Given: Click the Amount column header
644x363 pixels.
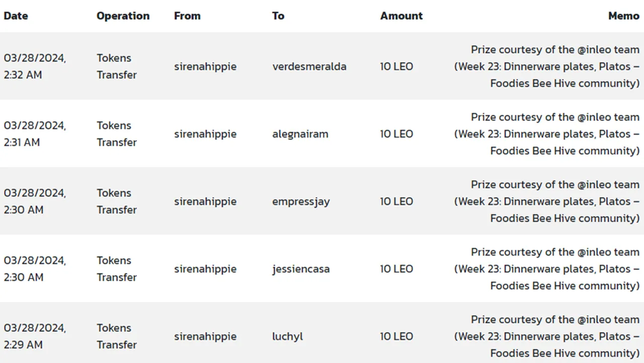Looking at the screenshot, I should click(x=401, y=16).
